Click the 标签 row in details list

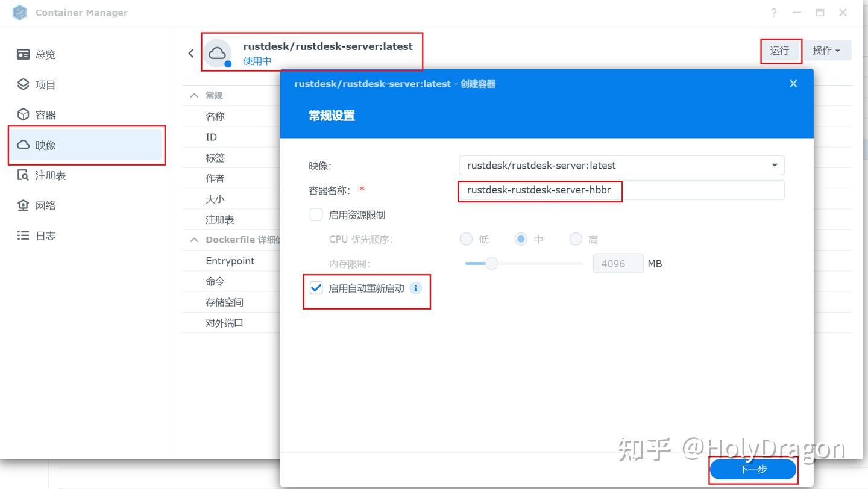coord(231,158)
